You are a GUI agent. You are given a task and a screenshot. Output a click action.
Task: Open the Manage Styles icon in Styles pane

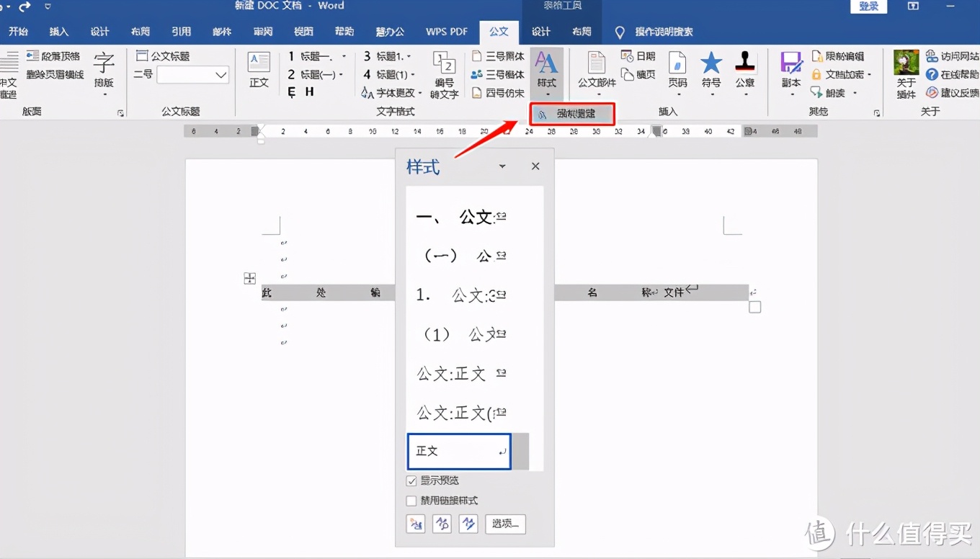pos(468,524)
